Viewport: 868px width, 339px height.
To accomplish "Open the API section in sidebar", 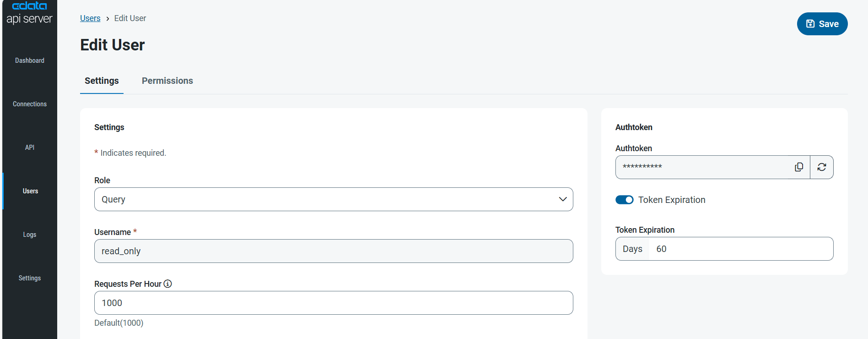I will pyautogui.click(x=30, y=148).
